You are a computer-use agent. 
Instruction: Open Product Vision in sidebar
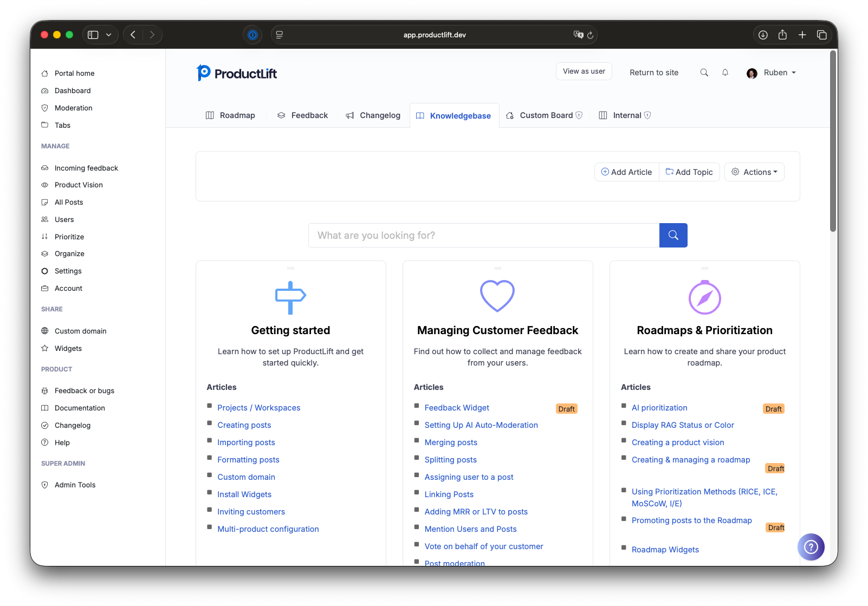(x=79, y=185)
